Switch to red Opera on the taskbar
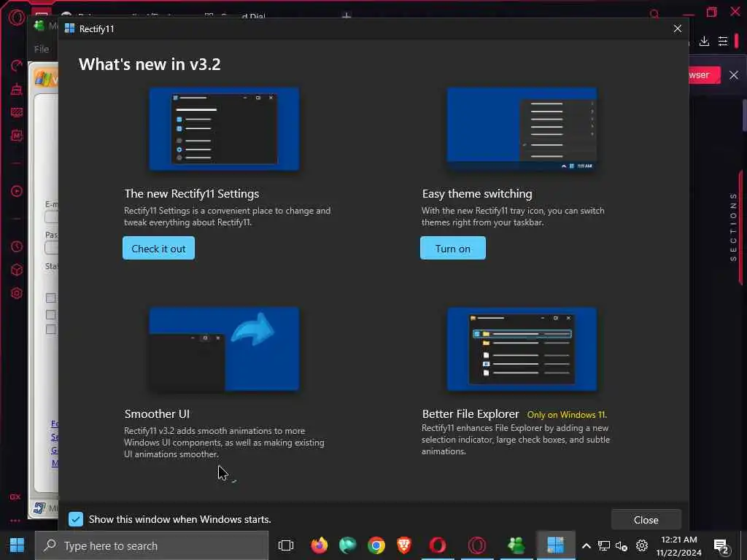 438,545
